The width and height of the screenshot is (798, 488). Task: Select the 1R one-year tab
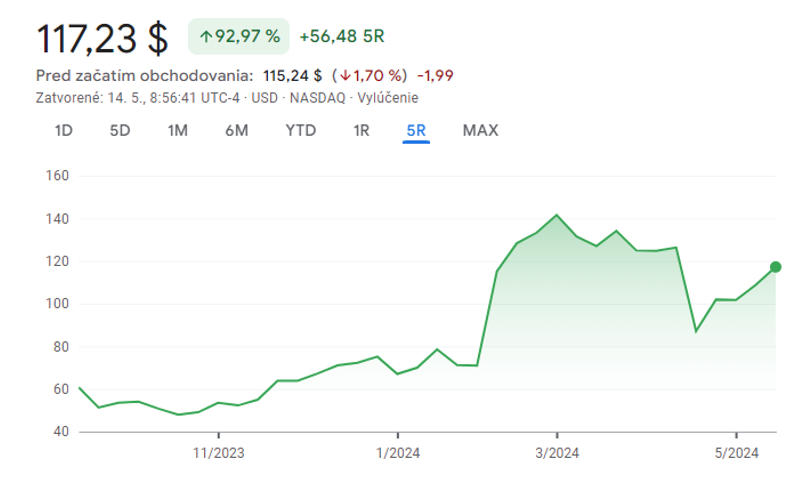[361, 130]
